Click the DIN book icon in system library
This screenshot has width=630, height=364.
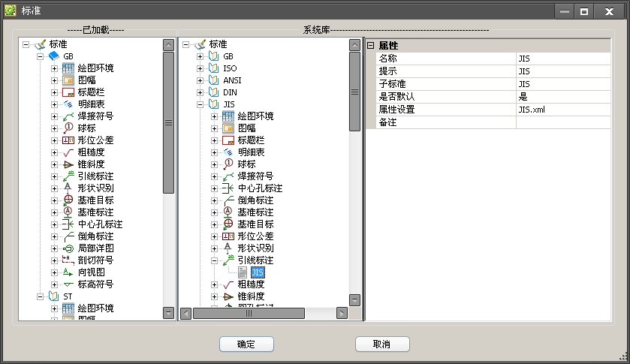pyautogui.click(x=214, y=92)
